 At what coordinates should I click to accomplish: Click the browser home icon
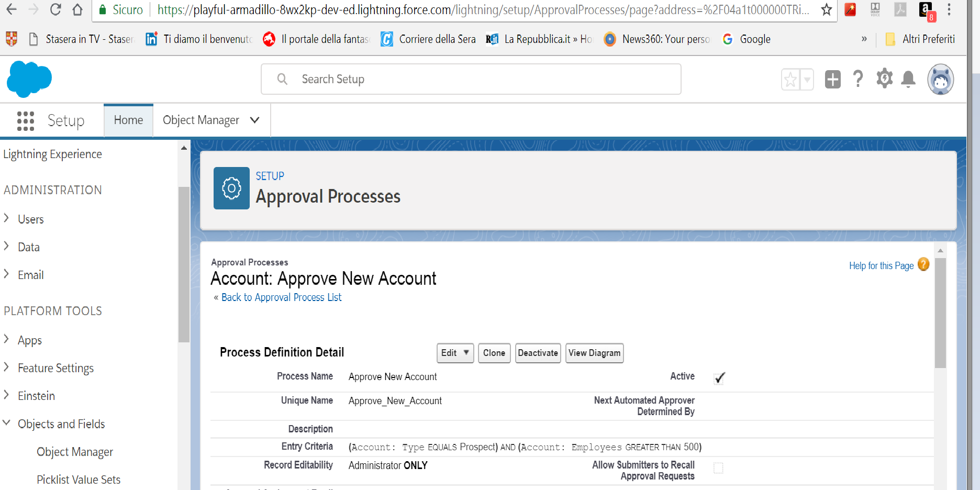pyautogui.click(x=77, y=9)
